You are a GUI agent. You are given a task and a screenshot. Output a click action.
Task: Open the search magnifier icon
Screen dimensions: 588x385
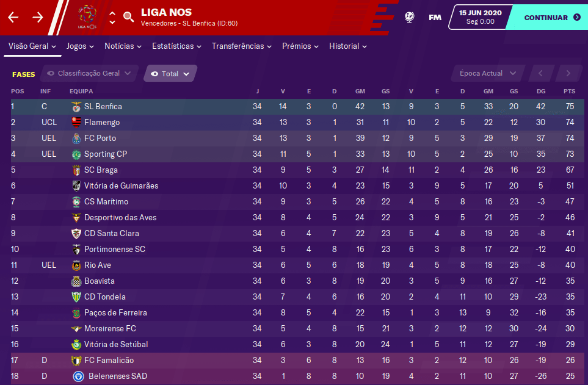click(128, 16)
